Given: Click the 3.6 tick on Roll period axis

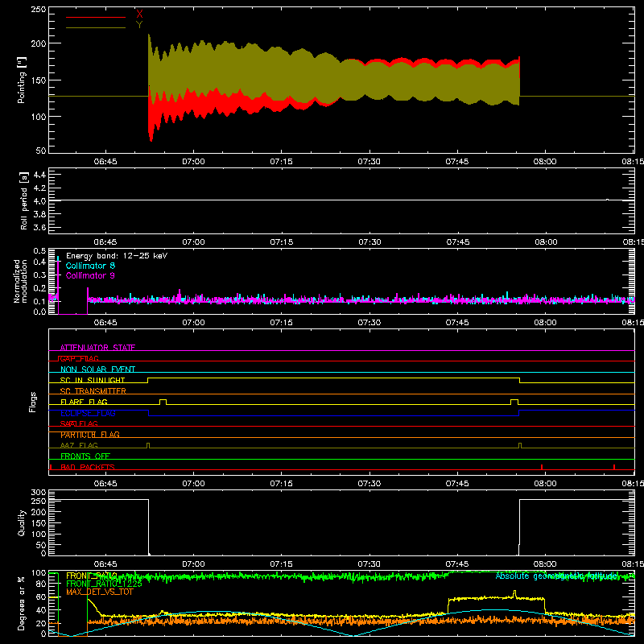Looking at the screenshot, I should (39, 227).
